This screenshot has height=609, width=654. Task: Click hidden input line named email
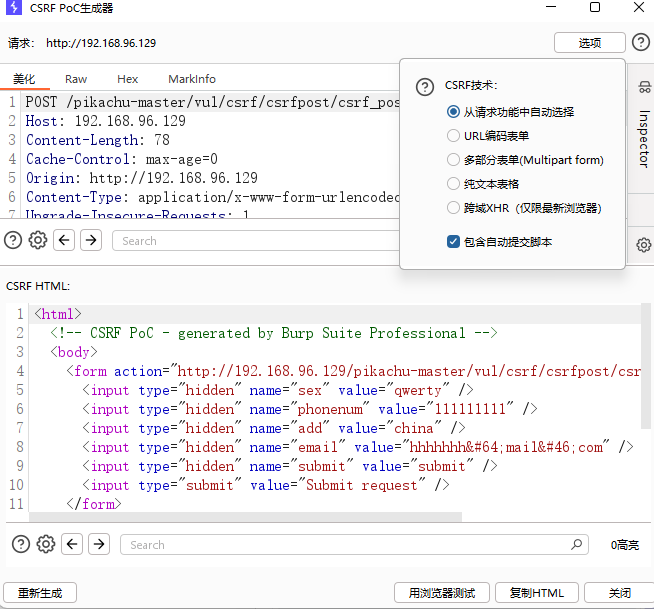click(x=357, y=447)
